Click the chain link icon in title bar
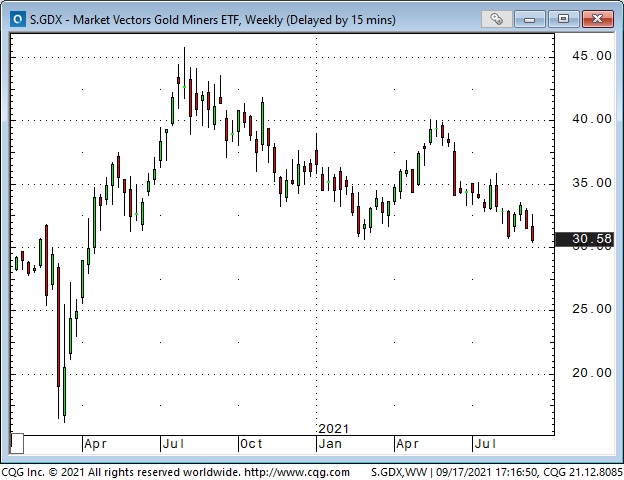624x480 pixels. click(x=496, y=19)
